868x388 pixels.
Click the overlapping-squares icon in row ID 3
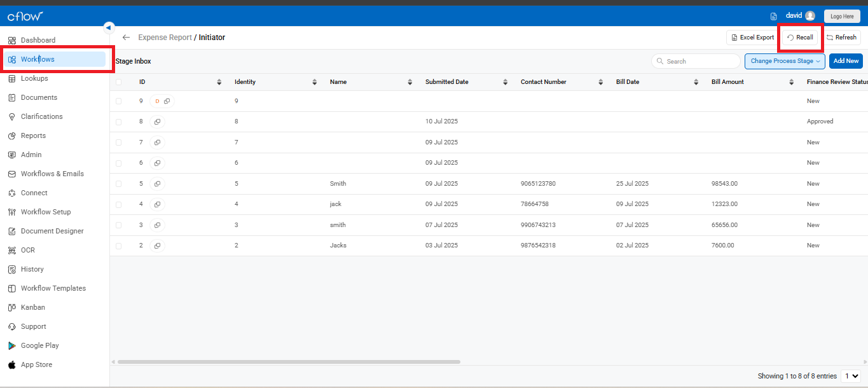pos(157,225)
